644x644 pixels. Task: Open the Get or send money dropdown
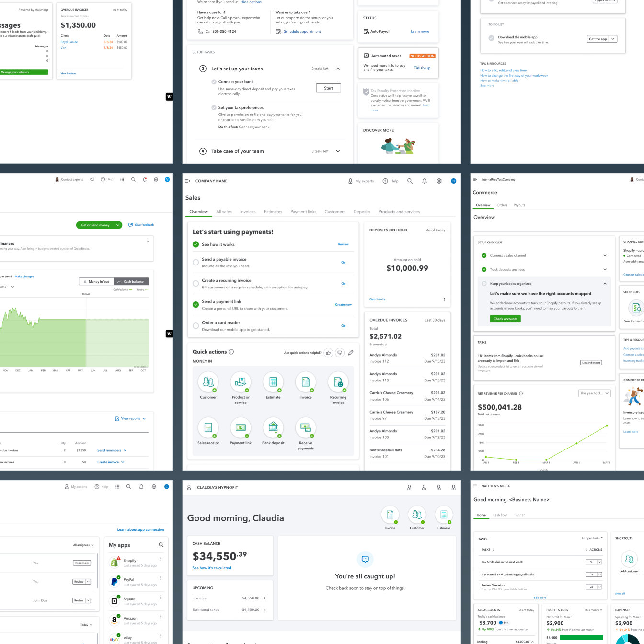[118, 225]
